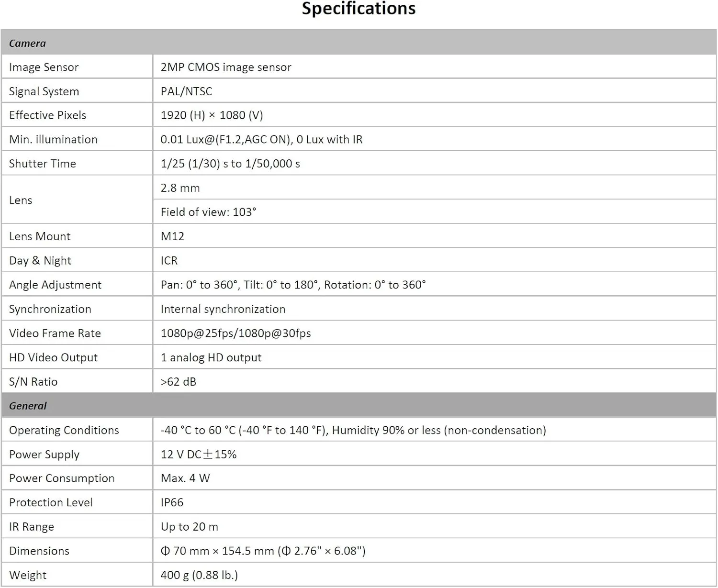Click the 2MP CMOS image sensor value
This screenshot has width=718, height=588.
[x=226, y=67]
